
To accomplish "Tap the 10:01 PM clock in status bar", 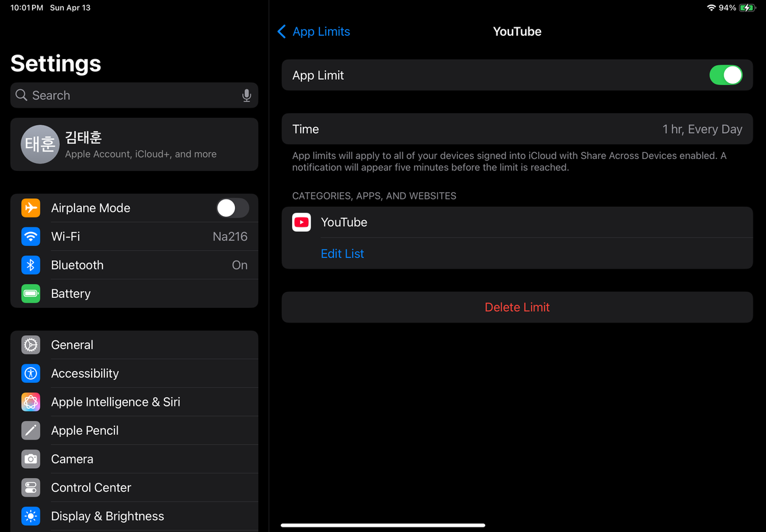I will click(27, 8).
